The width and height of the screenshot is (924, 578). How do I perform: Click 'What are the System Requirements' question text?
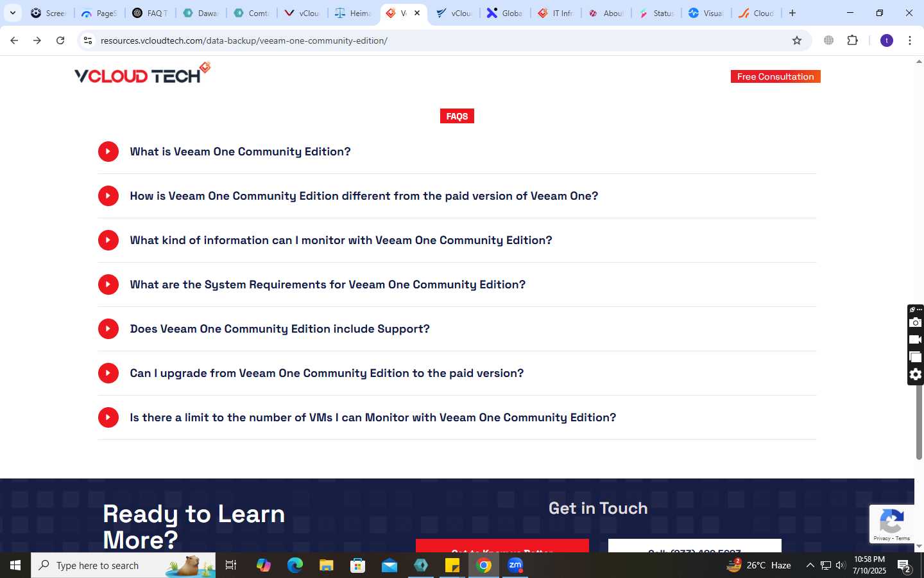(327, 285)
